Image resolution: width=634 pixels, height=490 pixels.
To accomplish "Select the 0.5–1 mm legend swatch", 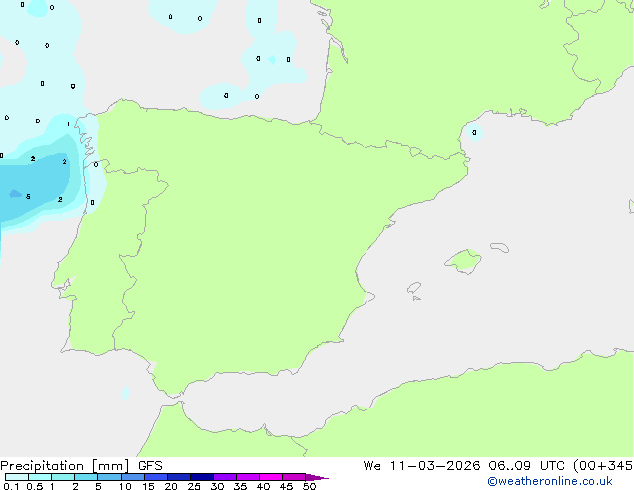I will (x=40, y=477).
